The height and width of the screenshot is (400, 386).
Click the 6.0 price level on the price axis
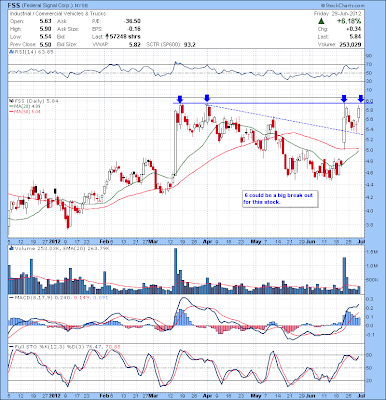(369, 101)
